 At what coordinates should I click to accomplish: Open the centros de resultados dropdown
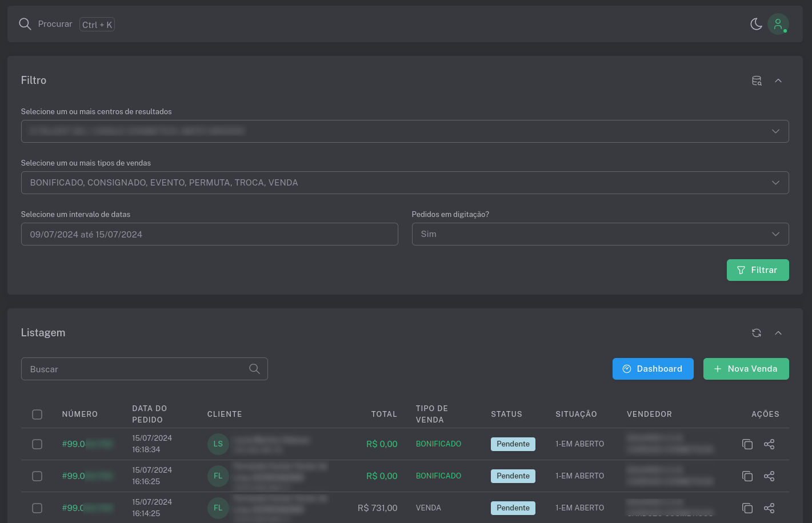(405, 131)
